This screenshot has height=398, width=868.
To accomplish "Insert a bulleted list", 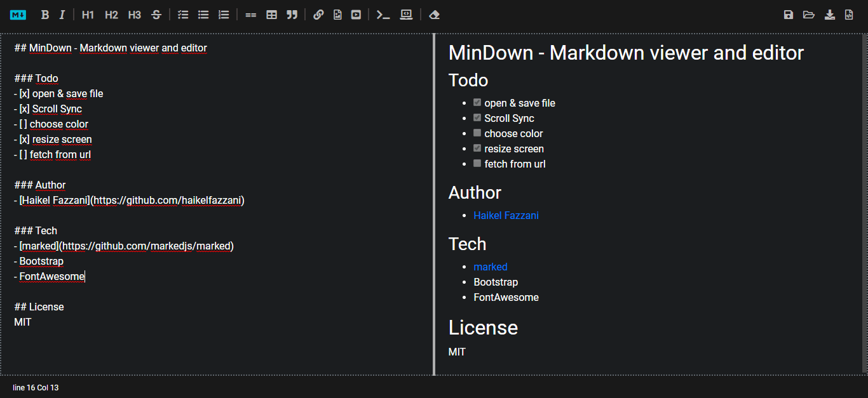I will pos(203,15).
